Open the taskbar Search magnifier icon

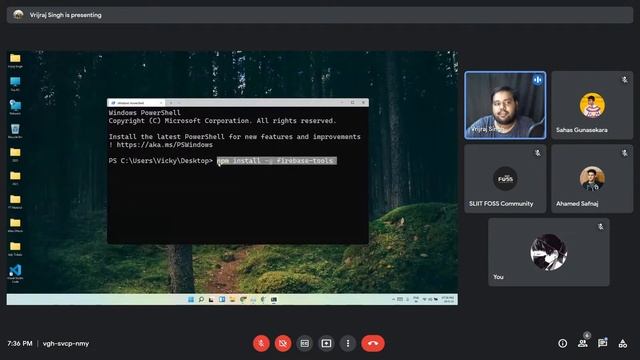[x=201, y=300]
